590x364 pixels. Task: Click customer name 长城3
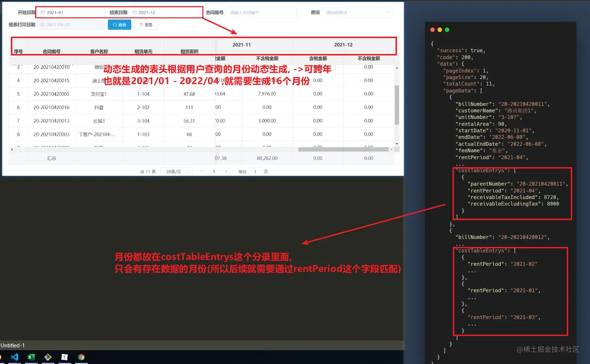(x=99, y=121)
